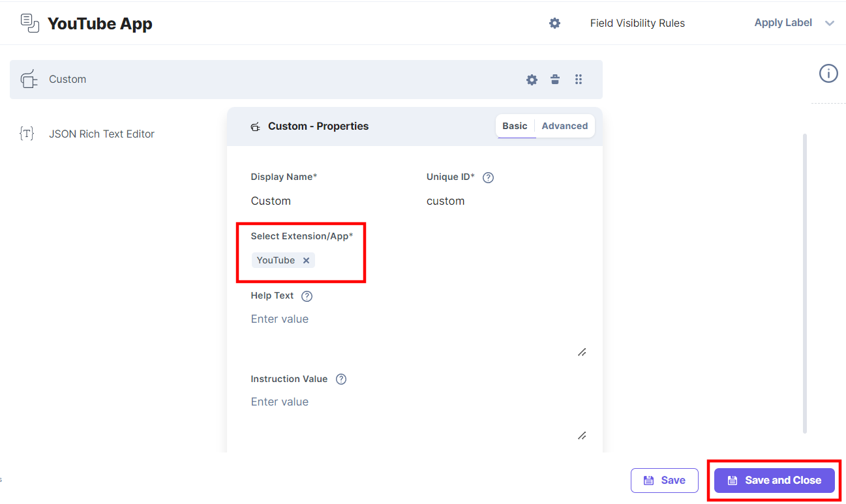
Task: Click the Custom field plug icon
Action: 29,79
